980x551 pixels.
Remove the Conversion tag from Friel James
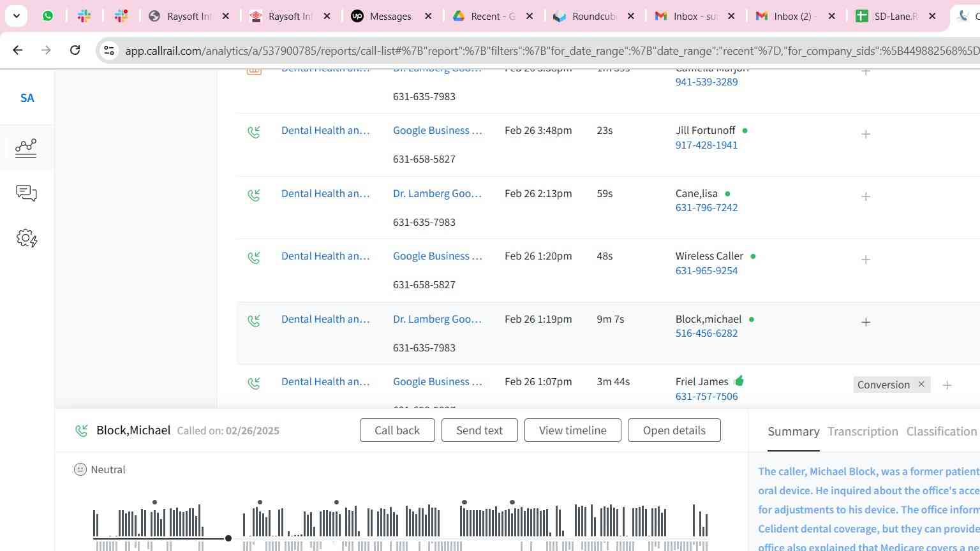click(x=921, y=384)
